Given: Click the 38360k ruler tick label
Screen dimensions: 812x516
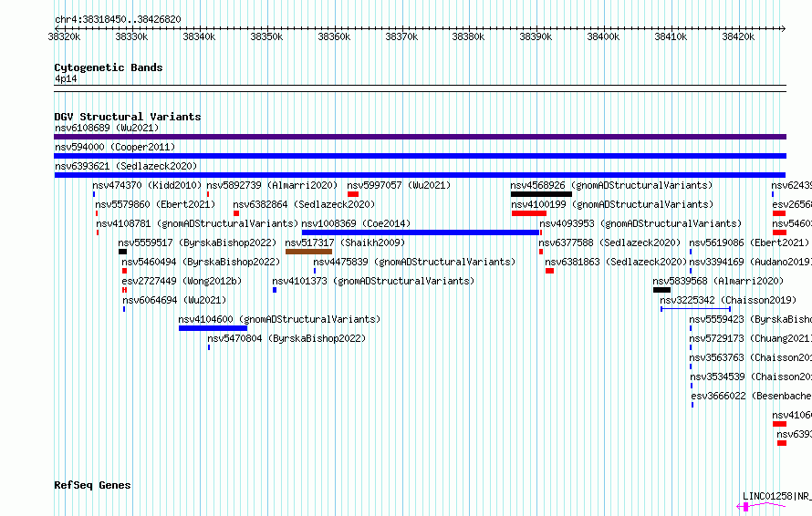Looking at the screenshot, I should tap(334, 36).
